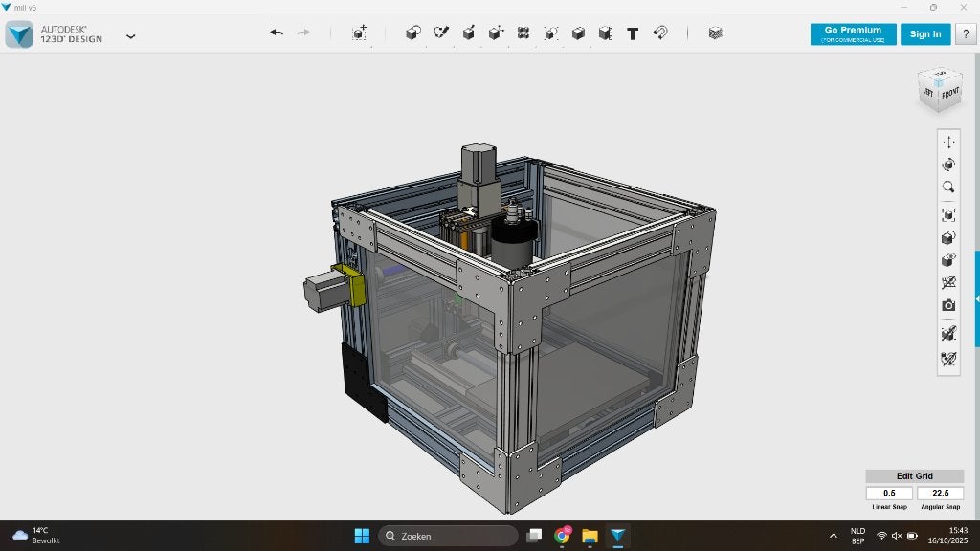This screenshot has height=551, width=980.
Task: Click the Redo arrow in the toolbar
Action: pyautogui.click(x=303, y=33)
